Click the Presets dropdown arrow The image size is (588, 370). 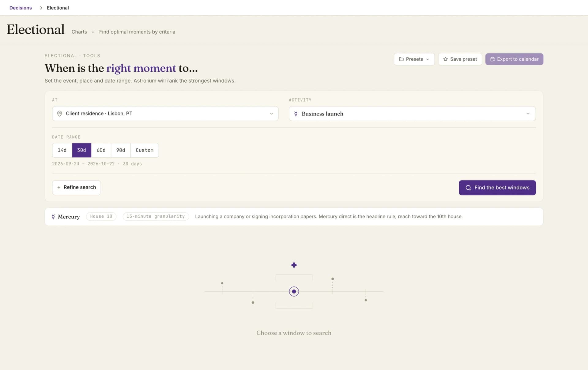tap(428, 59)
